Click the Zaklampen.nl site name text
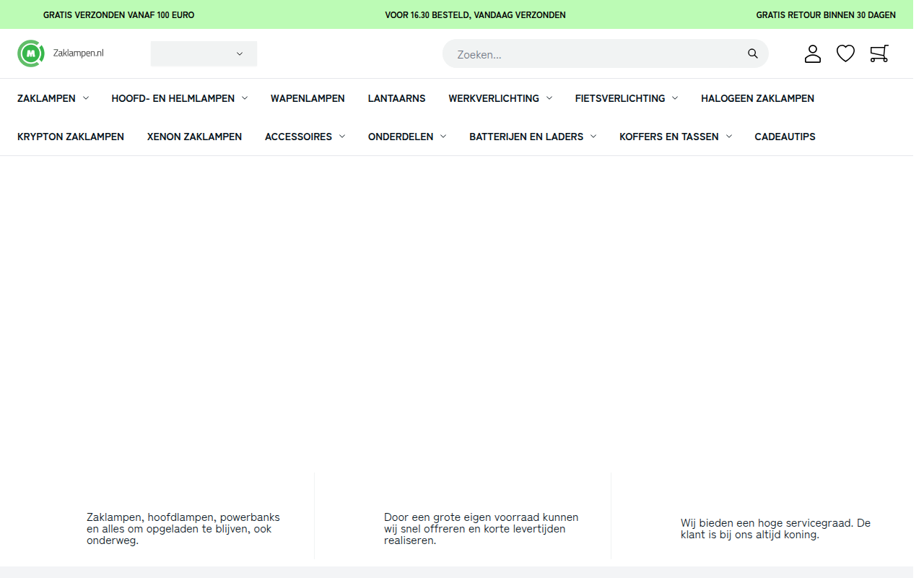This screenshot has height=578, width=924. (x=79, y=53)
